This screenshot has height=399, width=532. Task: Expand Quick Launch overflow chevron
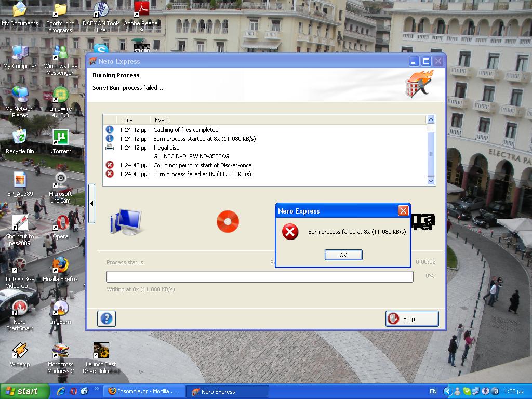(97, 388)
